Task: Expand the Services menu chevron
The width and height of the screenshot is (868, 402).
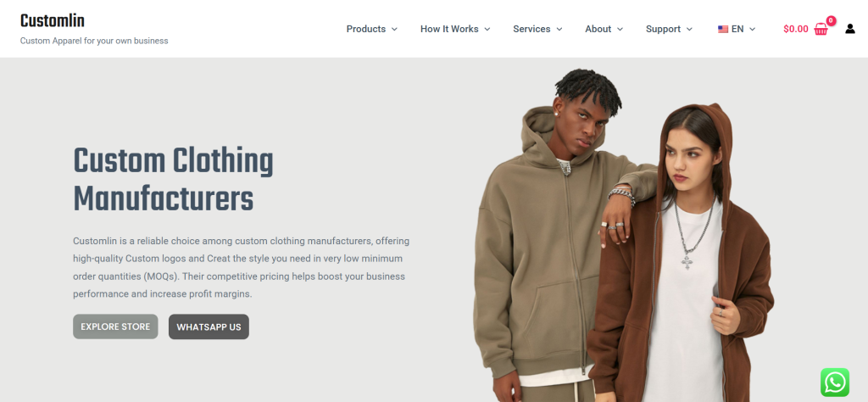Action: [x=559, y=30]
